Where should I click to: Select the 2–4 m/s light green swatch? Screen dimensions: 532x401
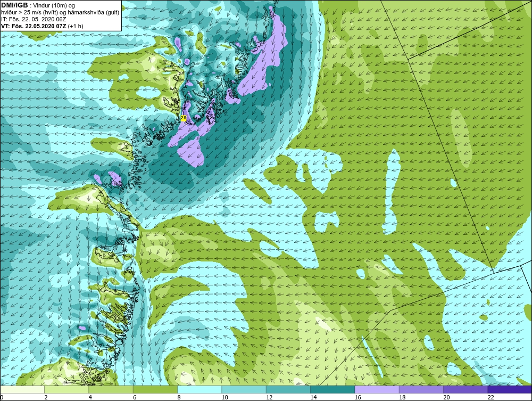click(x=66, y=389)
